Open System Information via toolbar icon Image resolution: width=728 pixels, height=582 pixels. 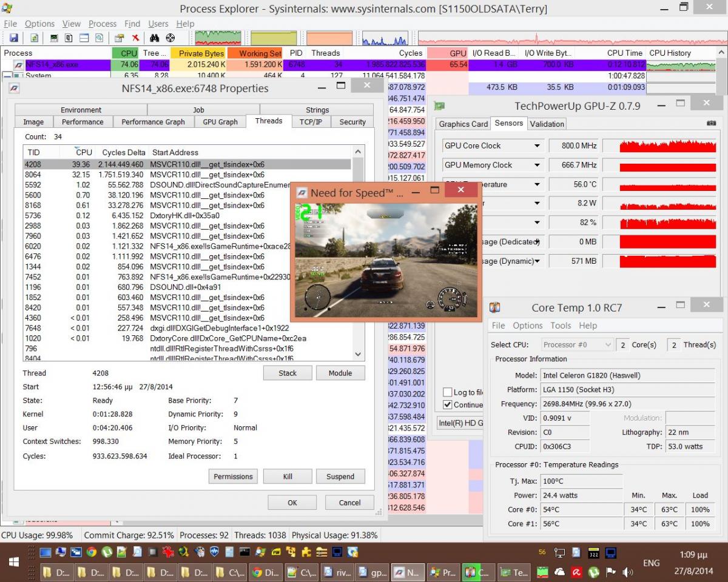click(55, 38)
